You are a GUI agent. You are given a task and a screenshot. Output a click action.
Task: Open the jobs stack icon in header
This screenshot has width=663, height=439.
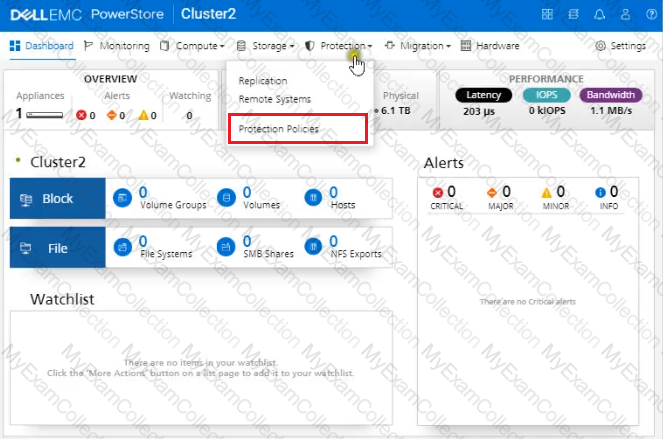573,15
